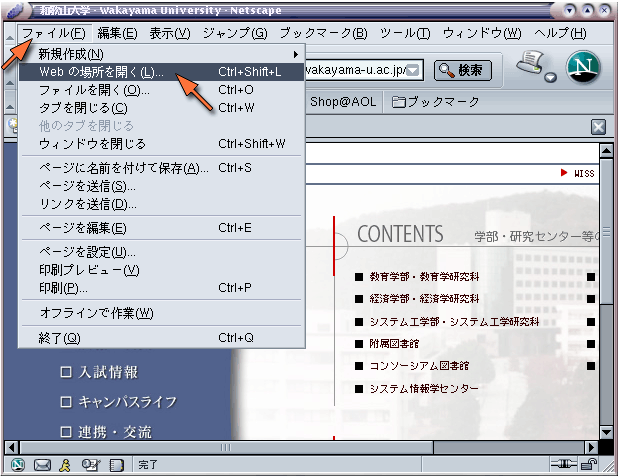The width and height of the screenshot is (618, 476).
Task: Close the current tab with X
Action: click(x=598, y=127)
